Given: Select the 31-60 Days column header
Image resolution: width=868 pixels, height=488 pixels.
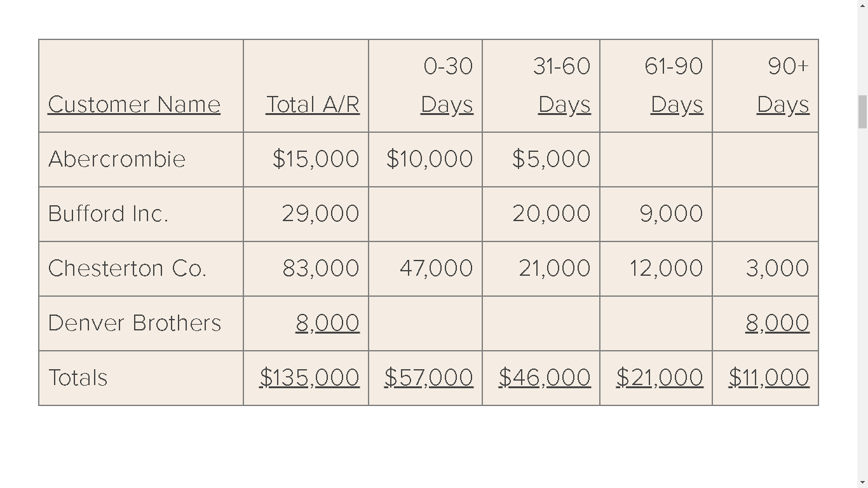Looking at the screenshot, I should click(x=564, y=85).
